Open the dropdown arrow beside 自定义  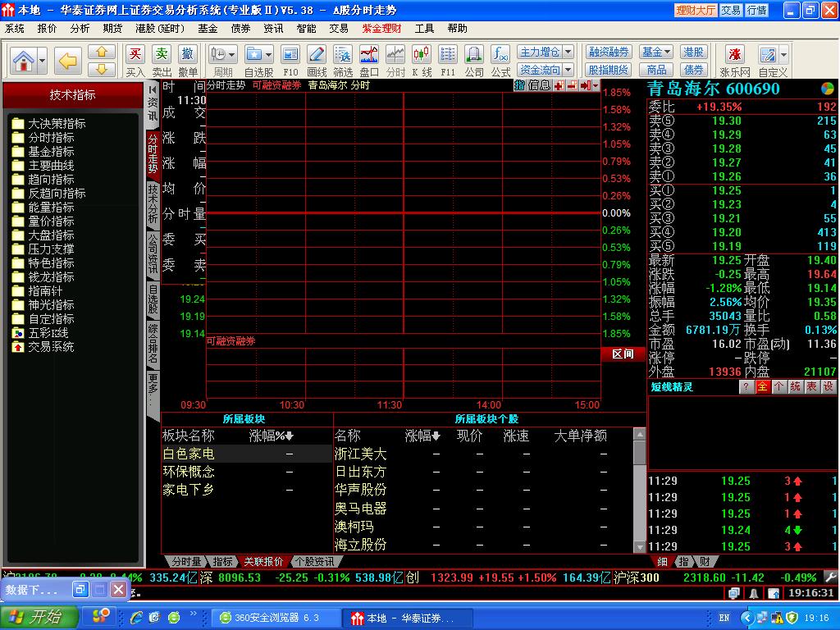click(x=783, y=54)
